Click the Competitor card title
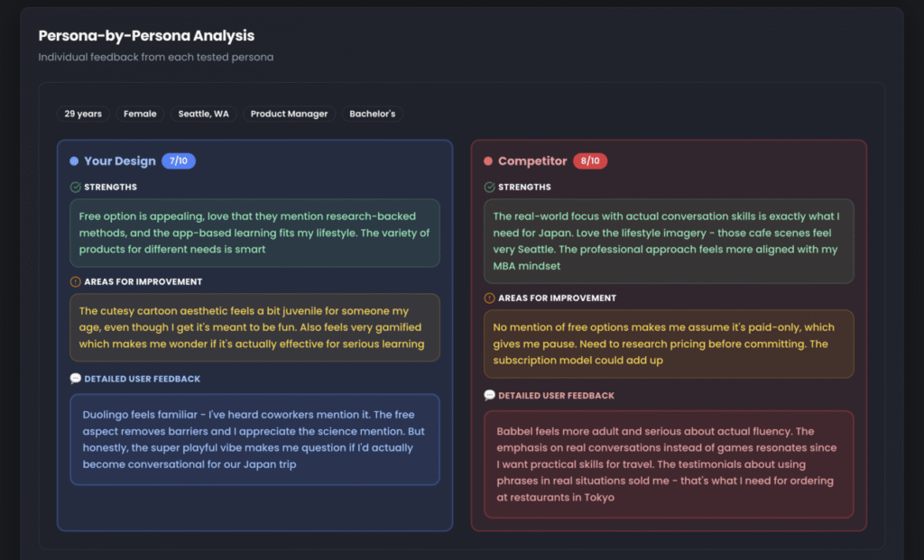Image resolution: width=924 pixels, height=560 pixels. [x=532, y=161]
